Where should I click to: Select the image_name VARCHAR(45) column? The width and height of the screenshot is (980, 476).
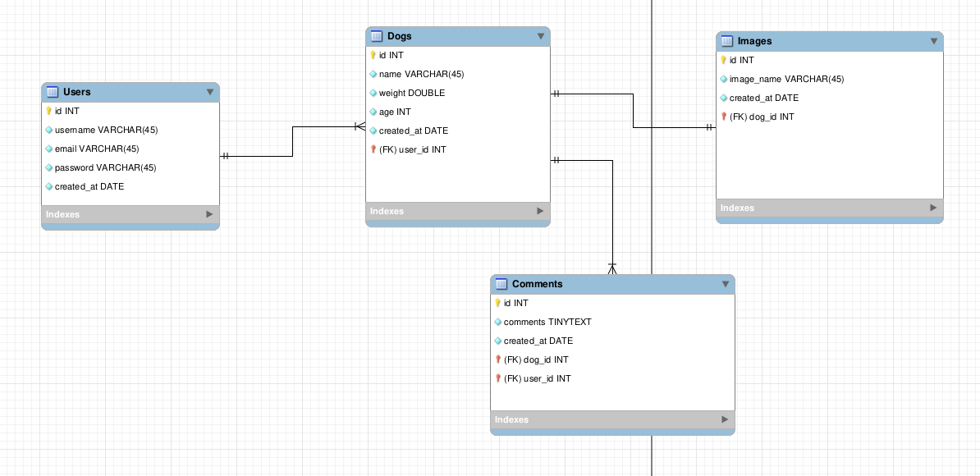click(786, 80)
